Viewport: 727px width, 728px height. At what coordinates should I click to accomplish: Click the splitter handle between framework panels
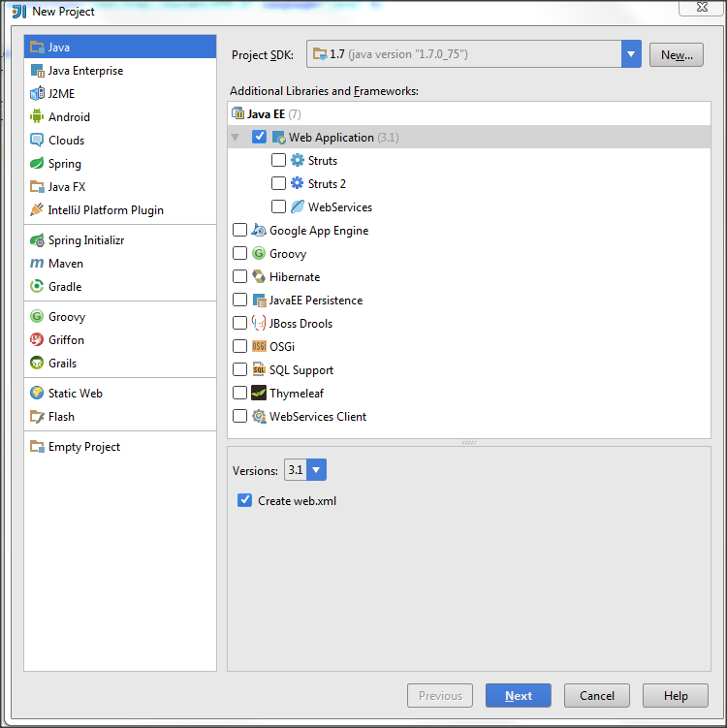[x=469, y=442]
